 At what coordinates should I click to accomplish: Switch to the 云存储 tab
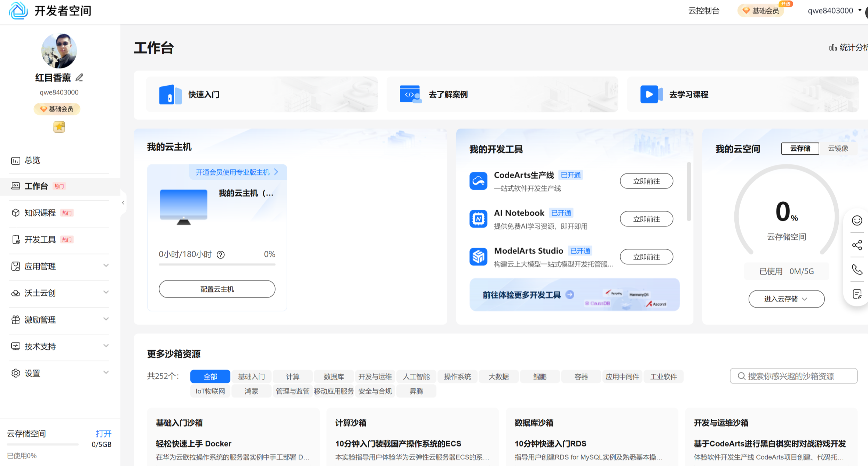coord(800,148)
